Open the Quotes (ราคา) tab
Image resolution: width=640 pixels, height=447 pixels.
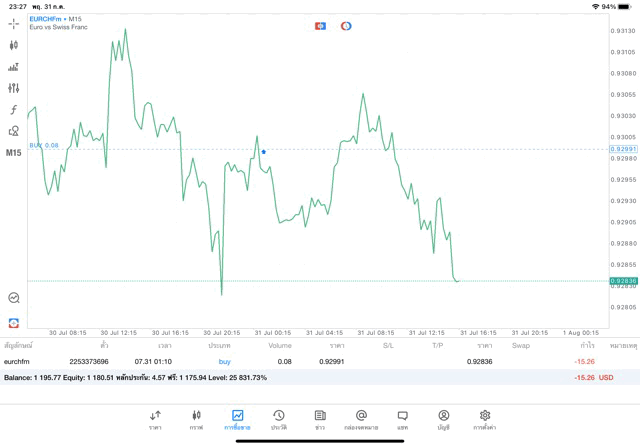point(155,419)
